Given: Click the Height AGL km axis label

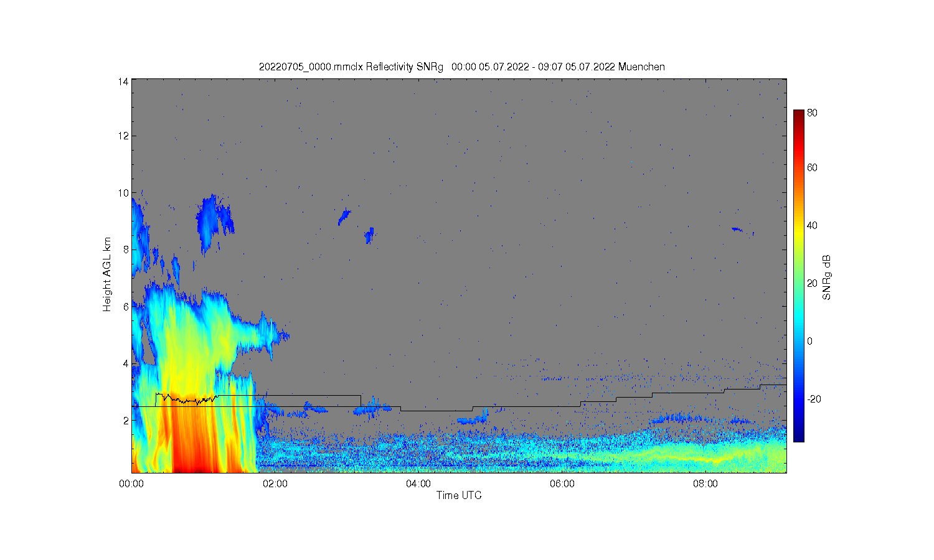Looking at the screenshot, I should [x=107, y=274].
